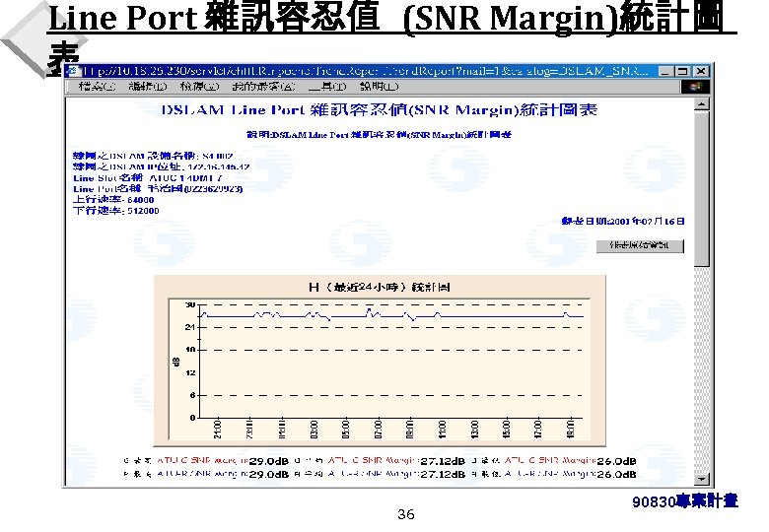Open the 工具 (Tools) menu
The image size is (769, 532).
(327, 87)
